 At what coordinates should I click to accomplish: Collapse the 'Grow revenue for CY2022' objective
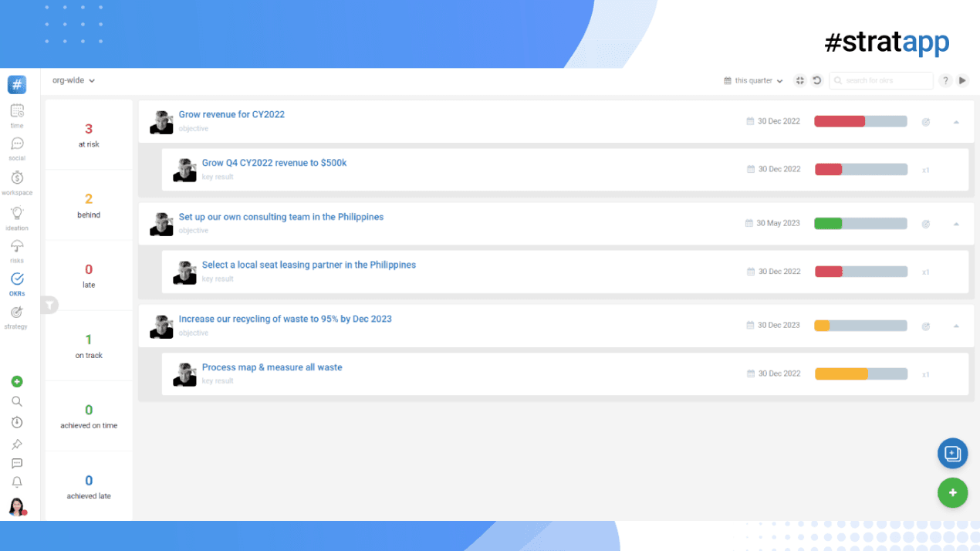pos(956,122)
